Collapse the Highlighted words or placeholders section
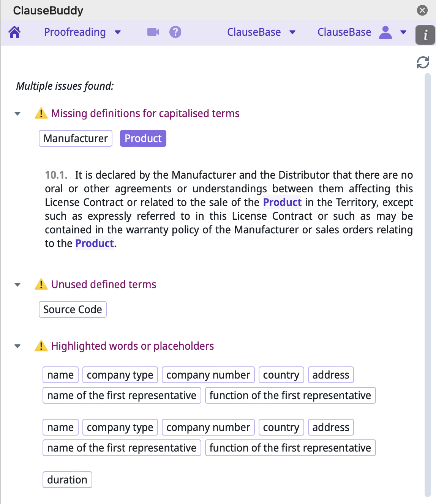Screen dimensions: 436x504 [x=17, y=346]
